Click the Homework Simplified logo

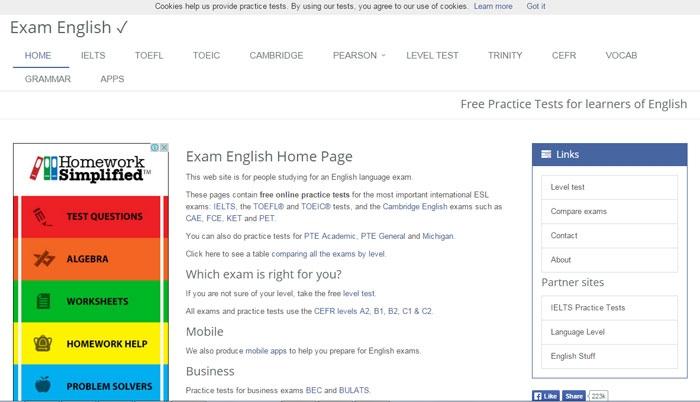[91, 168]
